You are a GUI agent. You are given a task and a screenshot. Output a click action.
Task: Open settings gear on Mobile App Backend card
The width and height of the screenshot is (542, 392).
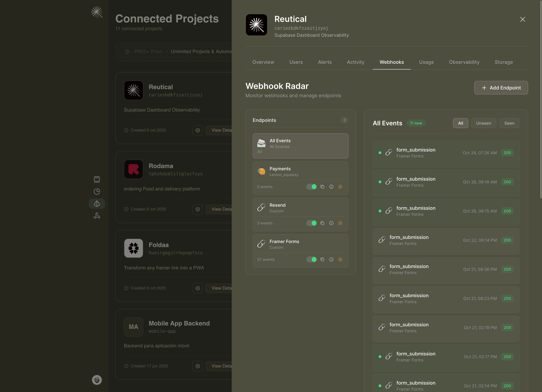click(198, 366)
